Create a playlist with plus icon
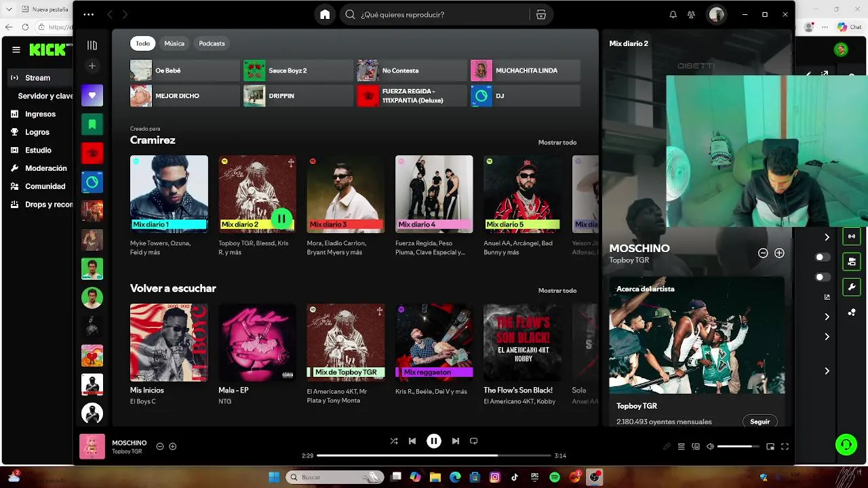This screenshot has width=868, height=488. 92,66
